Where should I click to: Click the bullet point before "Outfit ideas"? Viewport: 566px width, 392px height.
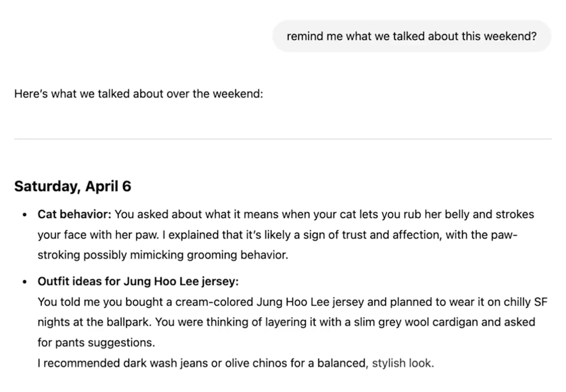coord(26,282)
